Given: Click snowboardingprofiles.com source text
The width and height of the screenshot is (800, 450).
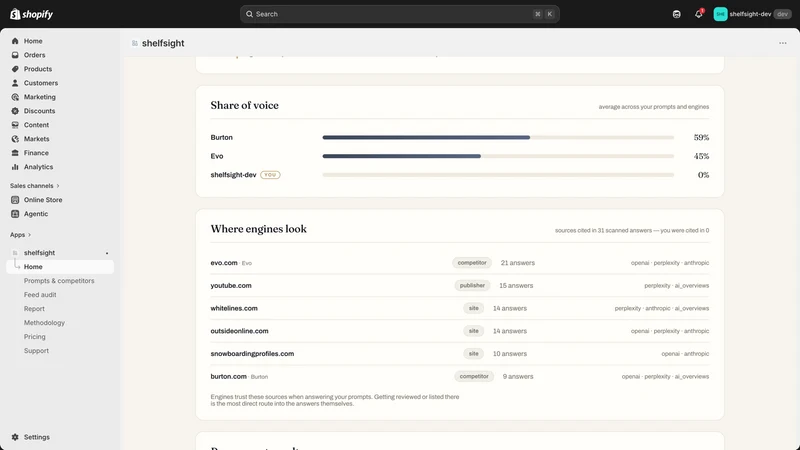Looking at the screenshot, I should coord(252,354).
